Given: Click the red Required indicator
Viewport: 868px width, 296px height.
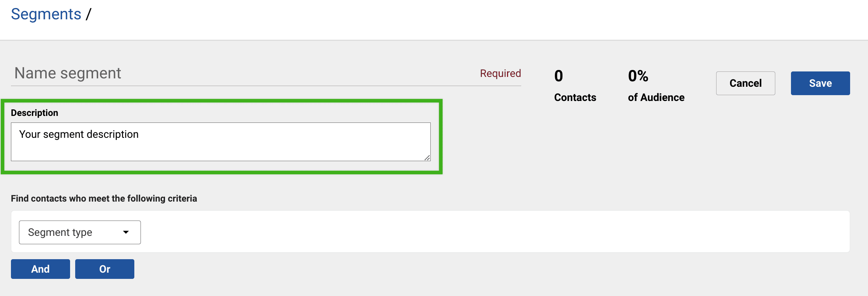Looking at the screenshot, I should (500, 73).
